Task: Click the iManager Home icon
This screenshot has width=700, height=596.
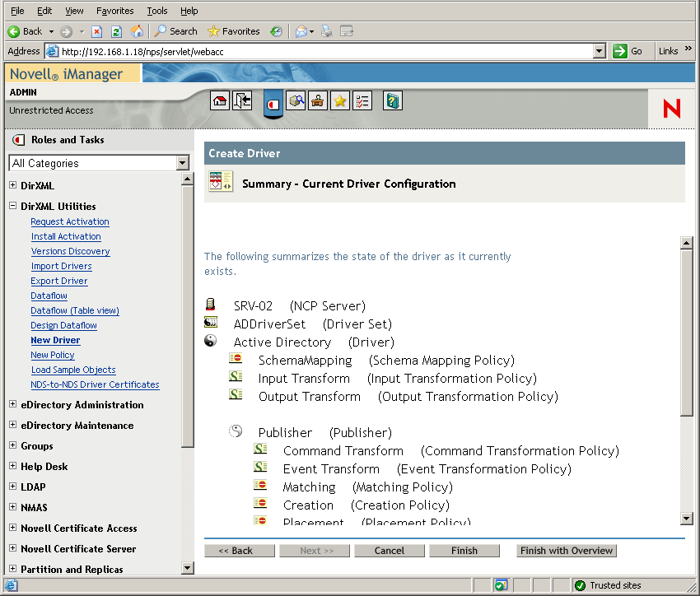Action: 221,100
